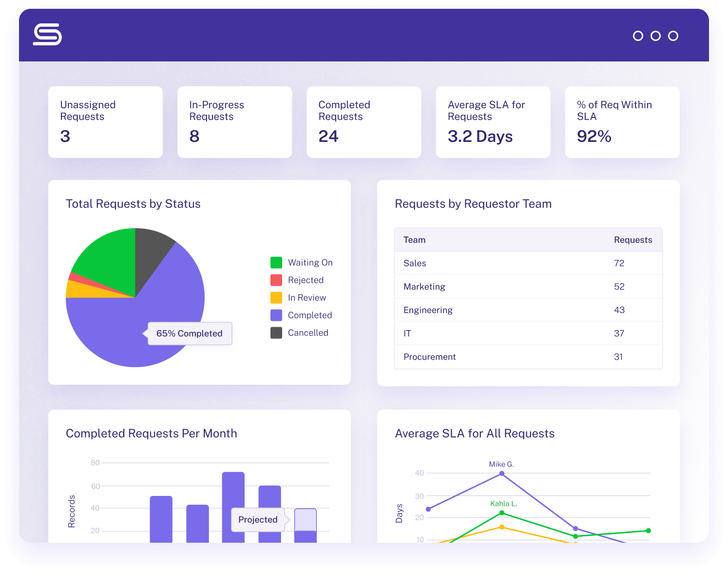The image size is (728, 572).
Task: Open the Unassigned Requests card
Action: (105, 122)
